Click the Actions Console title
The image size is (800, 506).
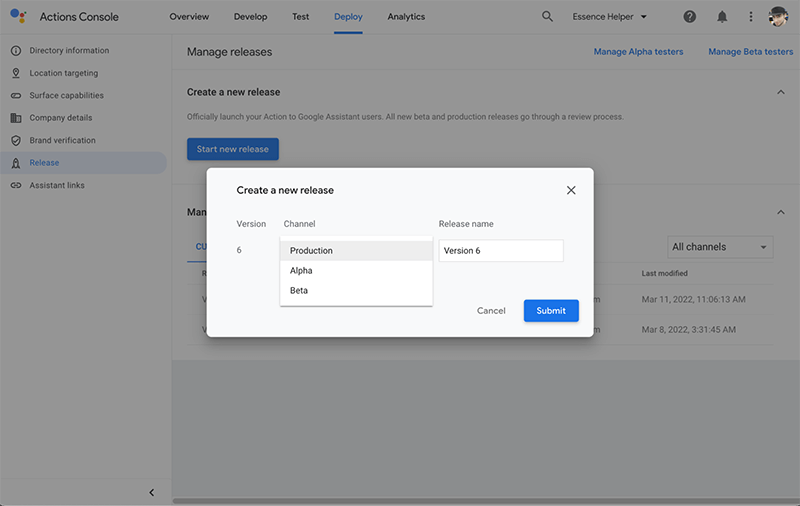point(79,17)
